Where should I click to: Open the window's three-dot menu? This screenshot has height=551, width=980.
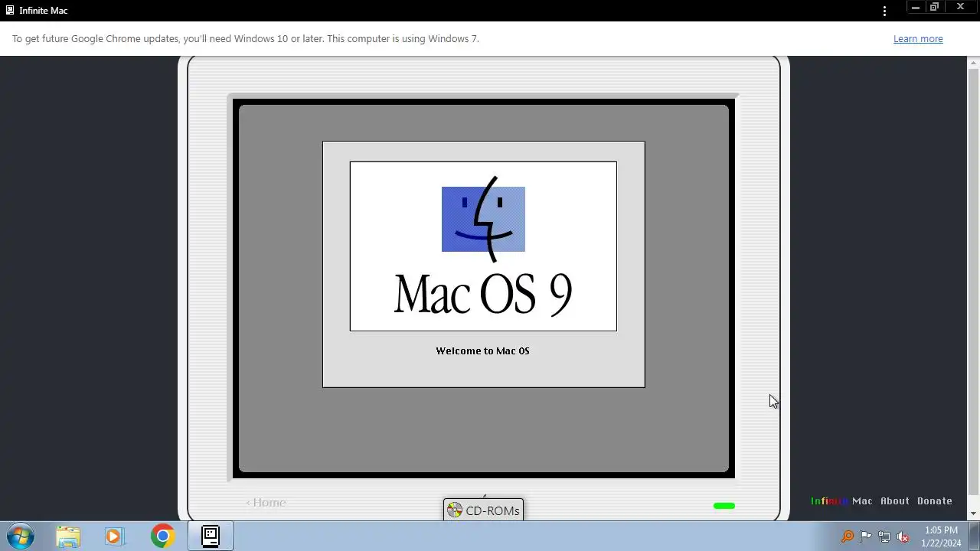885,11
